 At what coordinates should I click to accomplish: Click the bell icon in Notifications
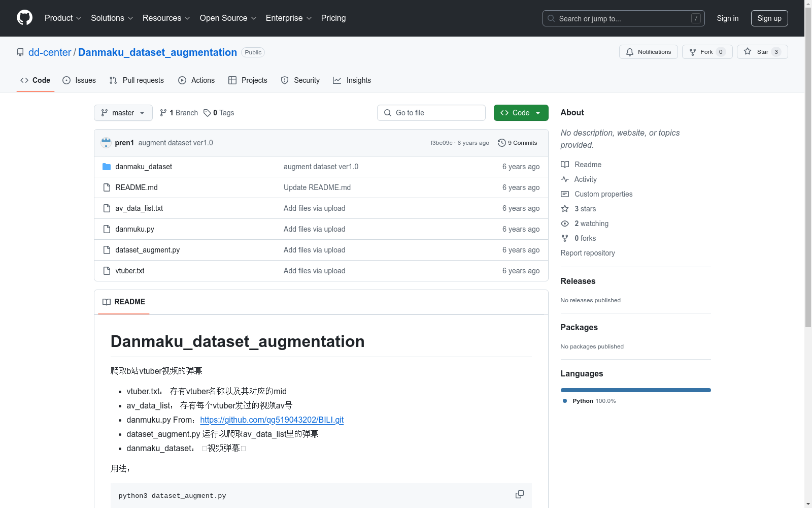[x=630, y=52]
